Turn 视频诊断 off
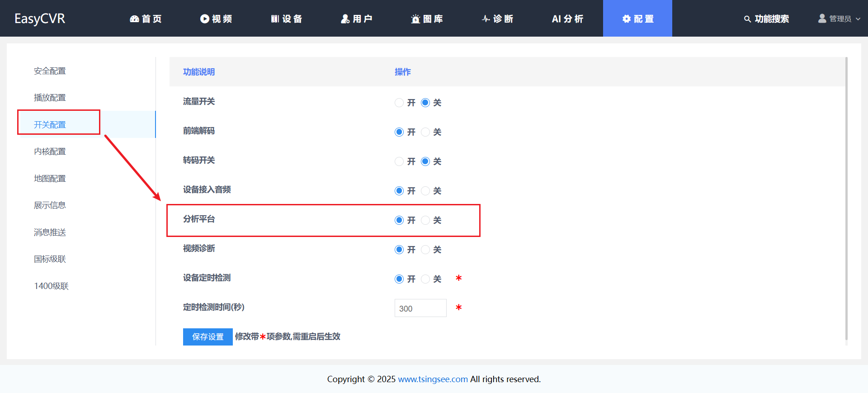868x393 pixels. 425,250
